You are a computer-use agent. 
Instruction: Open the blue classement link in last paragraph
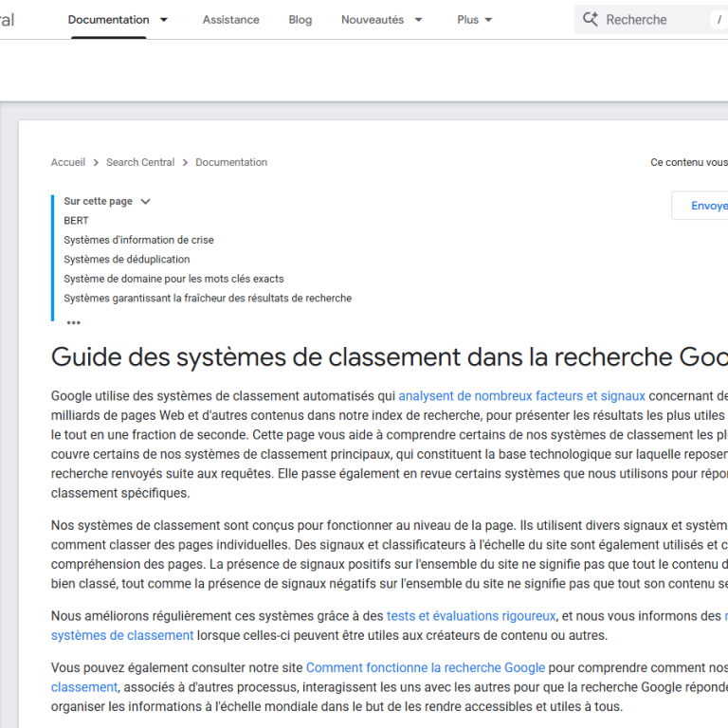(x=84, y=687)
